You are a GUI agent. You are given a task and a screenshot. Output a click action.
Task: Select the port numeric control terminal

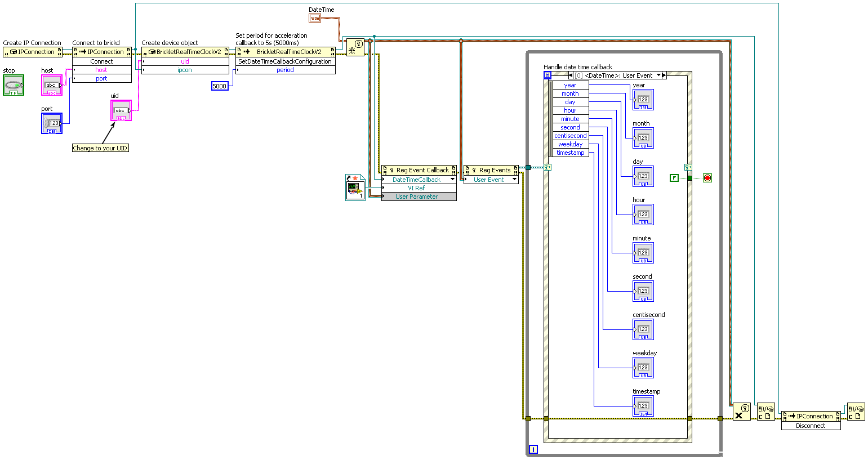pyautogui.click(x=52, y=123)
